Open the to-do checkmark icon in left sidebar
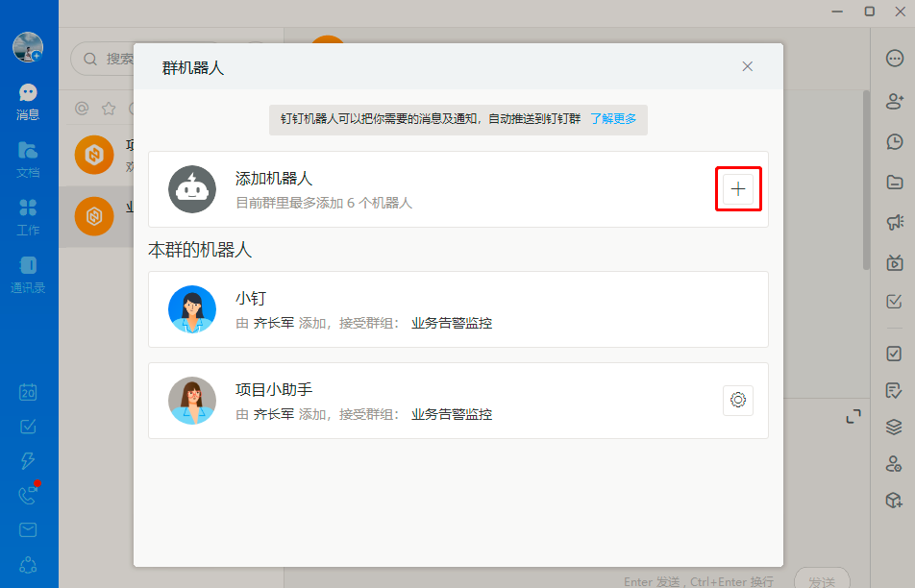 point(28,427)
